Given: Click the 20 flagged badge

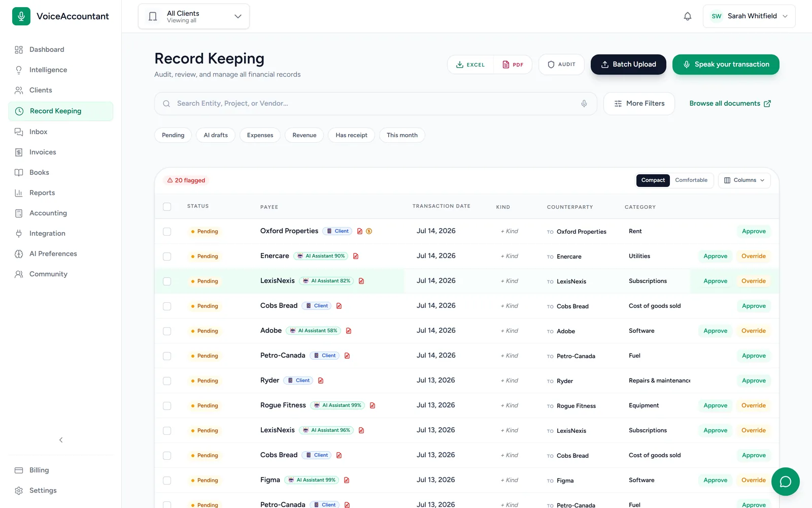Looking at the screenshot, I should [x=186, y=180].
